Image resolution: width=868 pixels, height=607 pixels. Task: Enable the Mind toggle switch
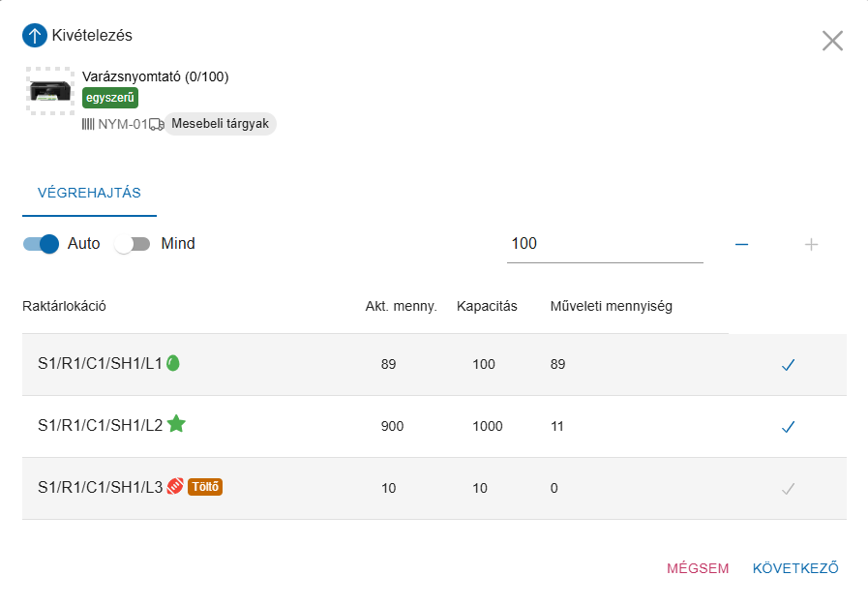click(x=132, y=244)
